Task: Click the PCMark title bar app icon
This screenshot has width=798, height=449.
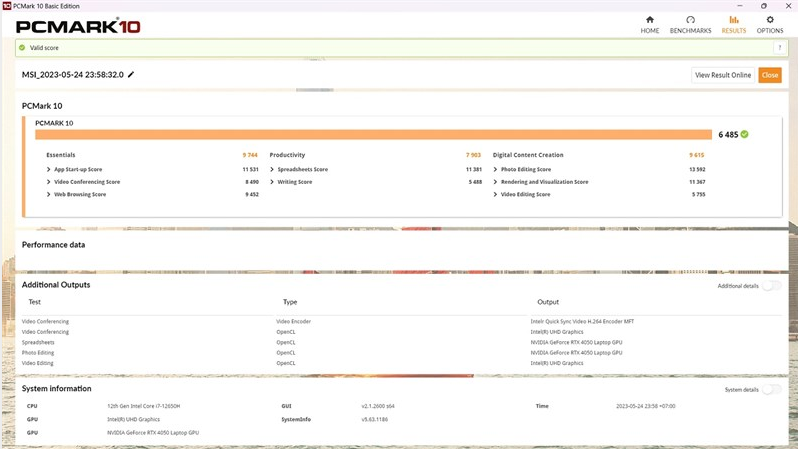Action: (7, 6)
